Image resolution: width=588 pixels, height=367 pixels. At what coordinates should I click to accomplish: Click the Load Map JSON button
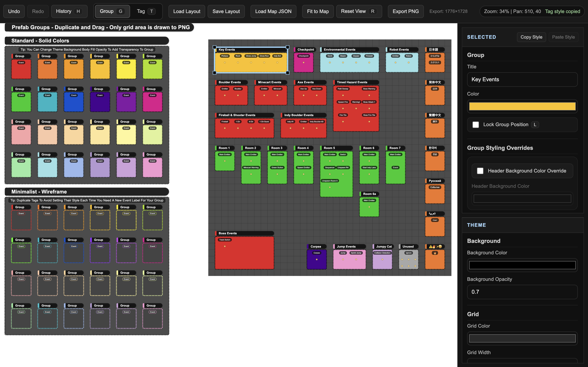click(273, 11)
